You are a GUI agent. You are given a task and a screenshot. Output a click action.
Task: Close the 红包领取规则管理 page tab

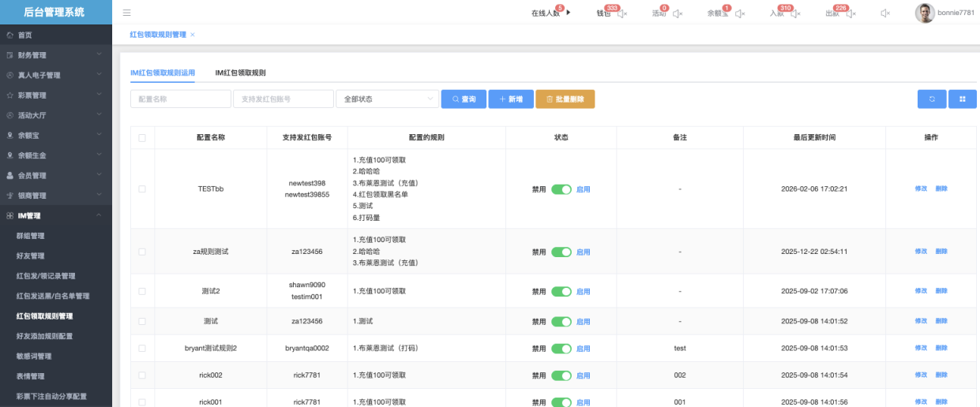click(x=193, y=35)
